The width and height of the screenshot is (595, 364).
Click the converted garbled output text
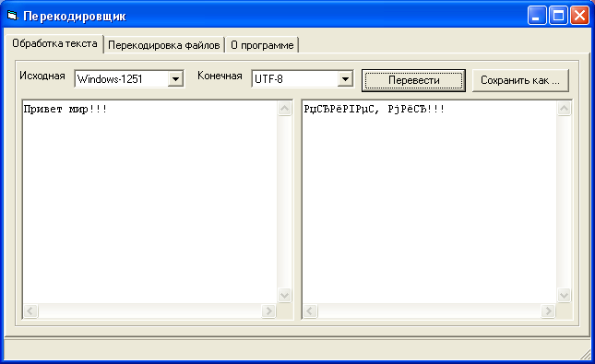click(374, 109)
